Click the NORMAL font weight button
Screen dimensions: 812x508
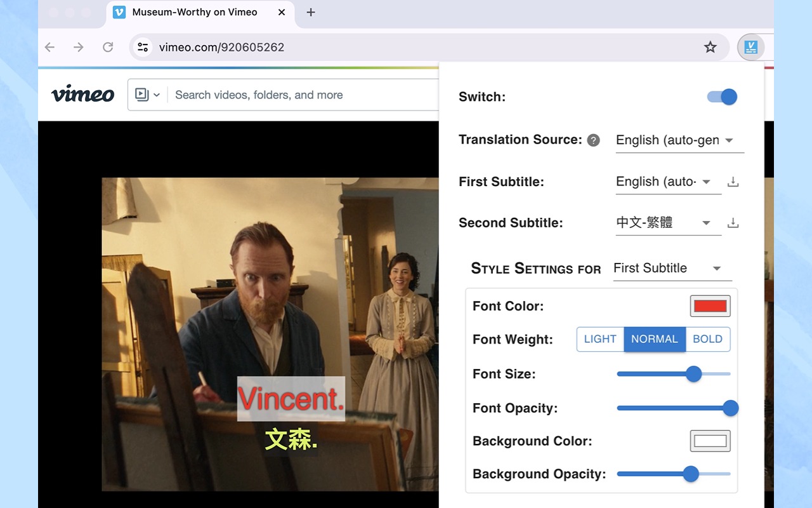pos(655,339)
